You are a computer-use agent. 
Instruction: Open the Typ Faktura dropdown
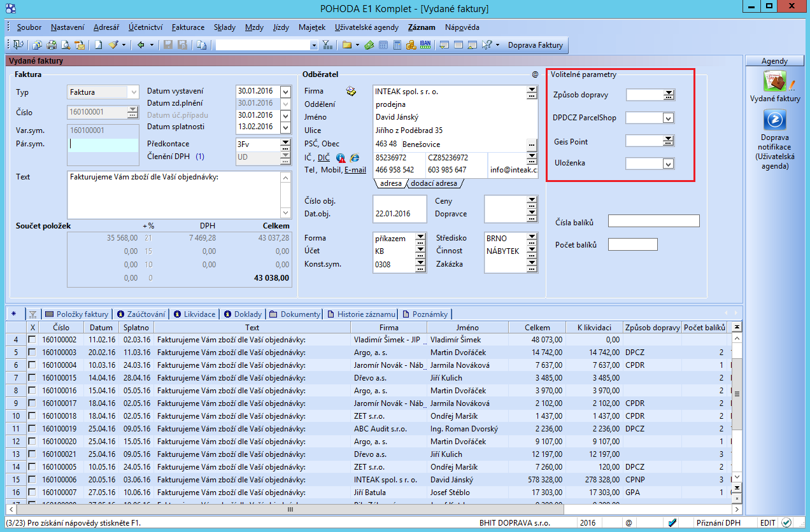(x=133, y=92)
